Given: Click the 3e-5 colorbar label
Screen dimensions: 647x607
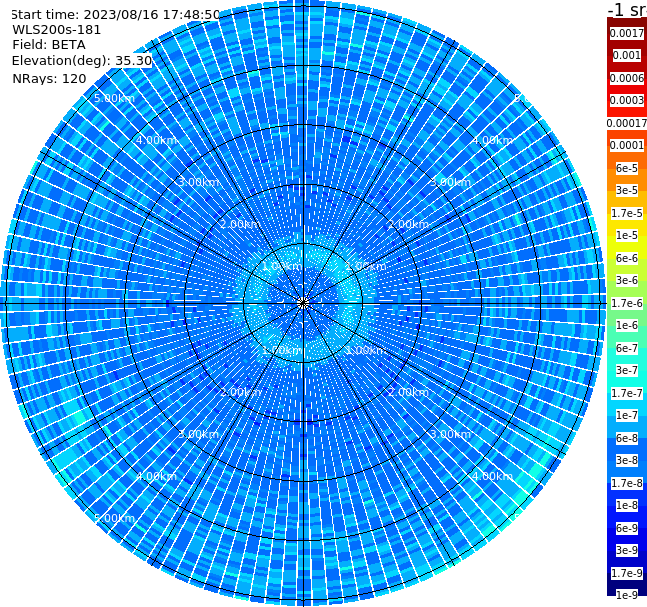Looking at the screenshot, I should (x=627, y=190).
